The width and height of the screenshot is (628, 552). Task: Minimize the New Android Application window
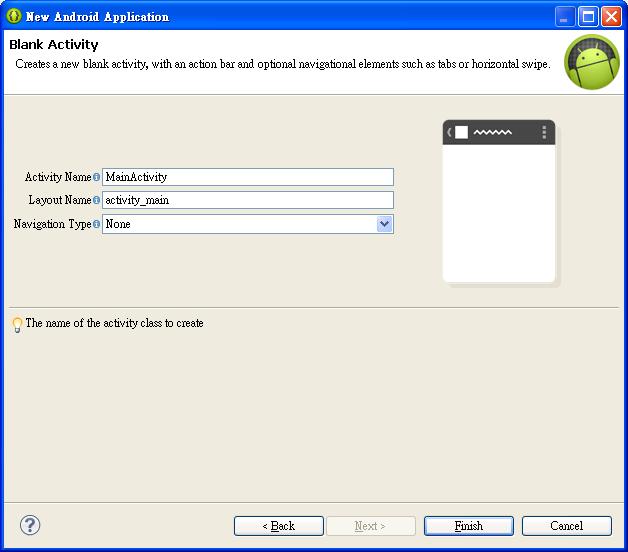point(565,17)
